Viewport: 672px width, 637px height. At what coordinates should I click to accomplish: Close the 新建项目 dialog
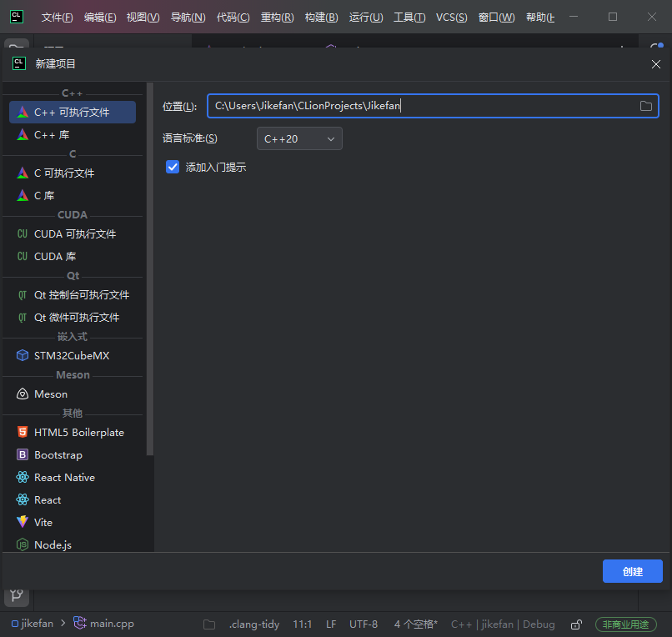pos(655,64)
